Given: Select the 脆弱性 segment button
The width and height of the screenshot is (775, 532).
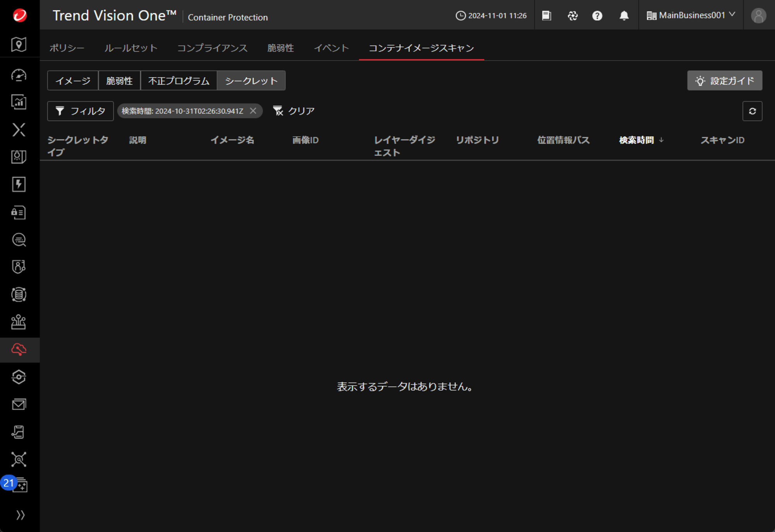Looking at the screenshot, I should pos(119,81).
